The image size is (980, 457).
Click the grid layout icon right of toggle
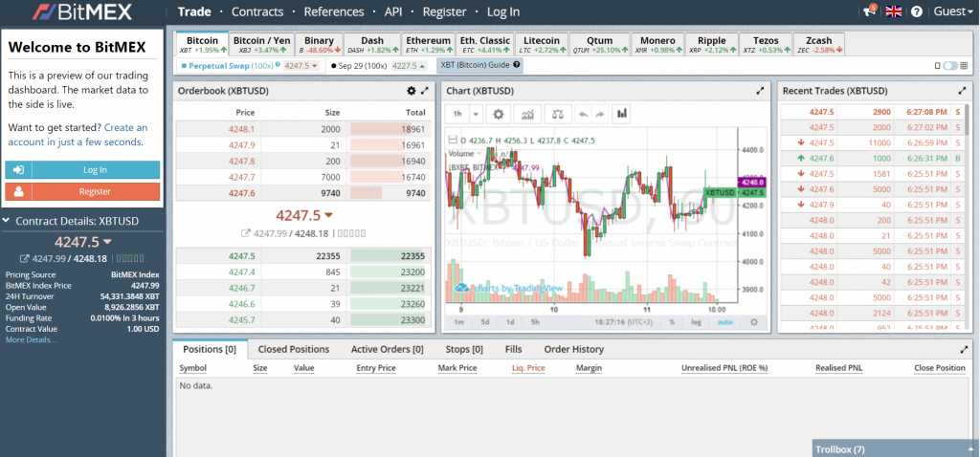[965, 66]
